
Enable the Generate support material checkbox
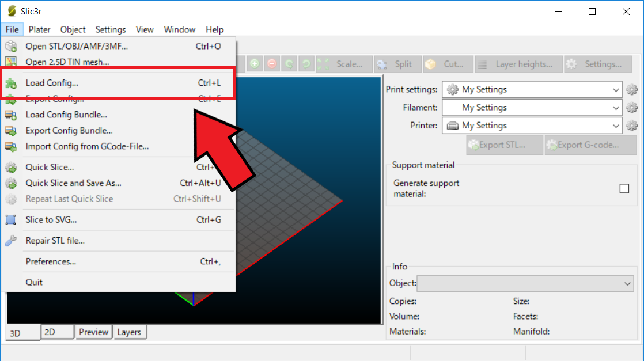pyautogui.click(x=624, y=188)
